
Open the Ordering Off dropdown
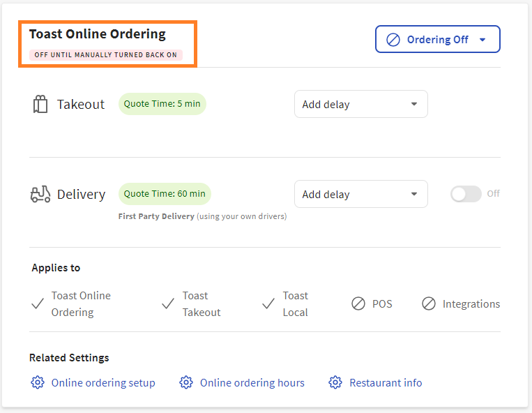[437, 40]
